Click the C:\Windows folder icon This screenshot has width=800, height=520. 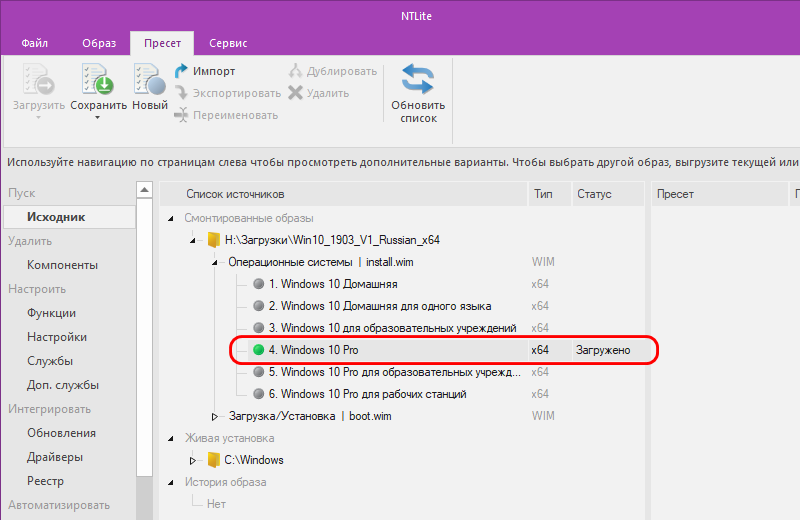click(214, 460)
